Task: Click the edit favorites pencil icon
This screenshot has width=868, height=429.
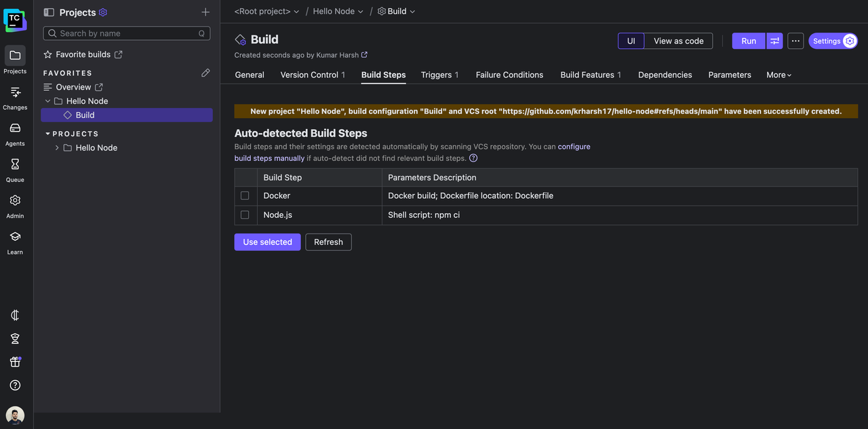Action: pos(205,73)
